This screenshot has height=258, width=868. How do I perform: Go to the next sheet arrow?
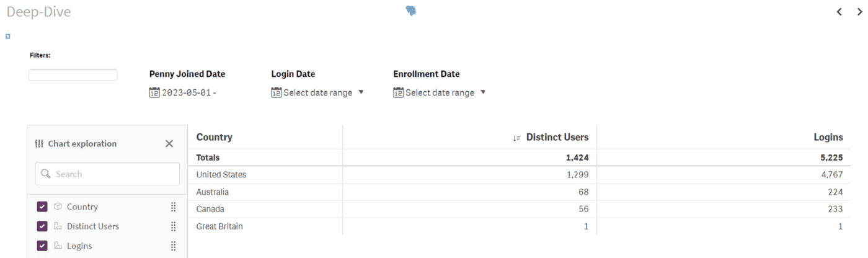coord(859,11)
